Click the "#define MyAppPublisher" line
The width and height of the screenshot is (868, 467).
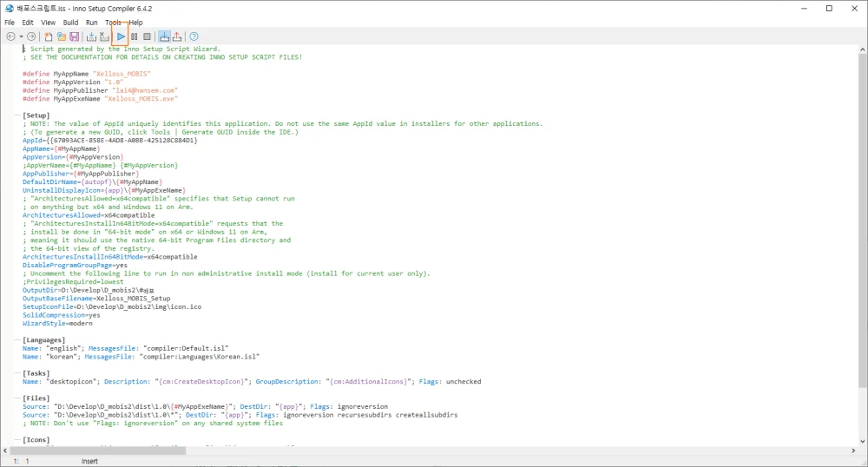point(100,90)
